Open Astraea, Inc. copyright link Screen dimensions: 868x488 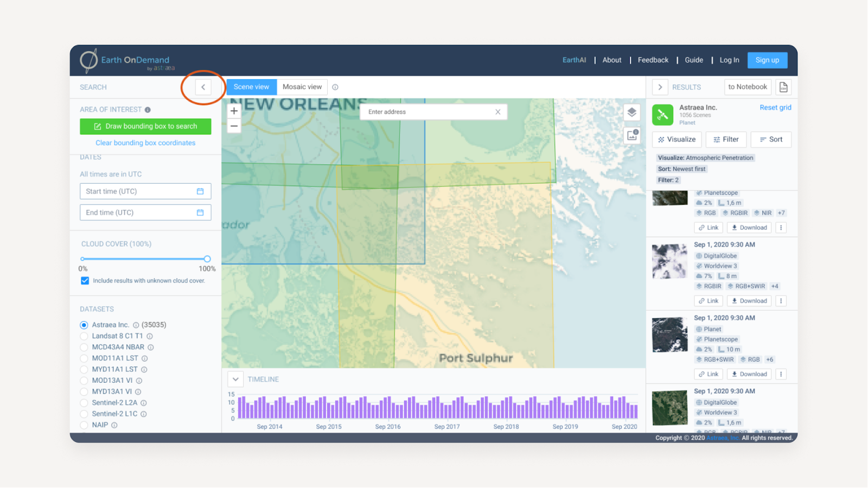(723, 438)
